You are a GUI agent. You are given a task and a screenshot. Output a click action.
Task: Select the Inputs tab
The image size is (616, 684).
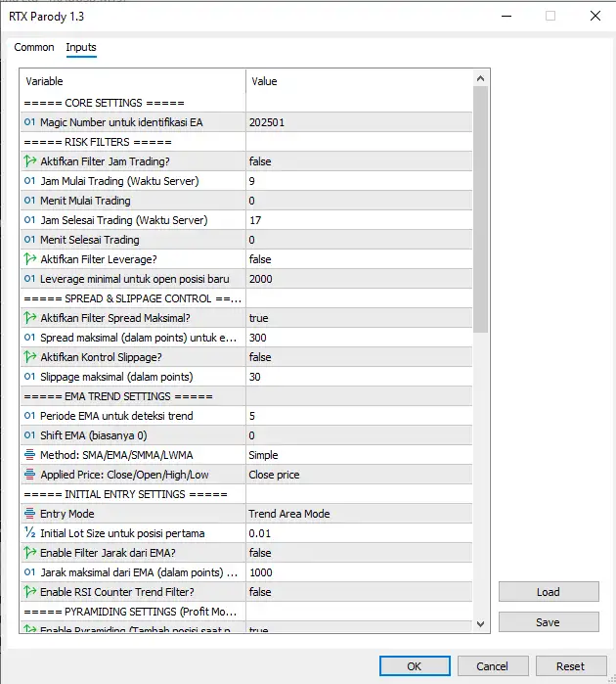[x=81, y=47]
